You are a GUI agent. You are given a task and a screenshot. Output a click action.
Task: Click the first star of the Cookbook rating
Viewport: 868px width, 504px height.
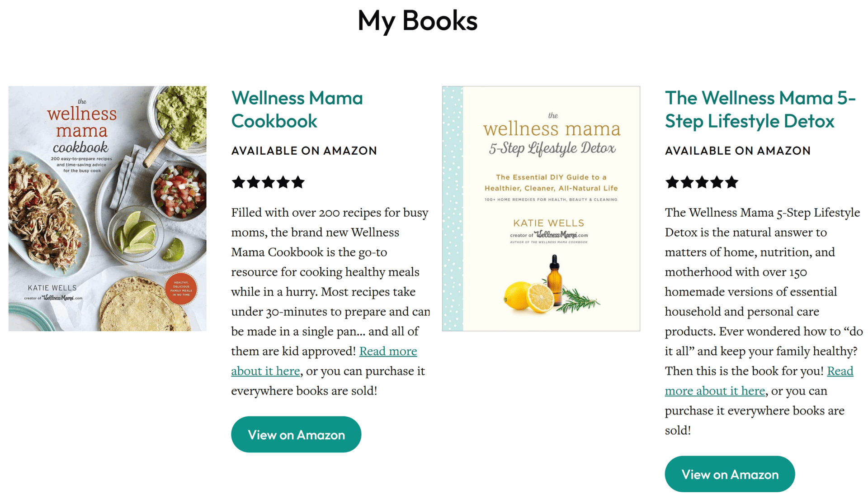(x=238, y=182)
